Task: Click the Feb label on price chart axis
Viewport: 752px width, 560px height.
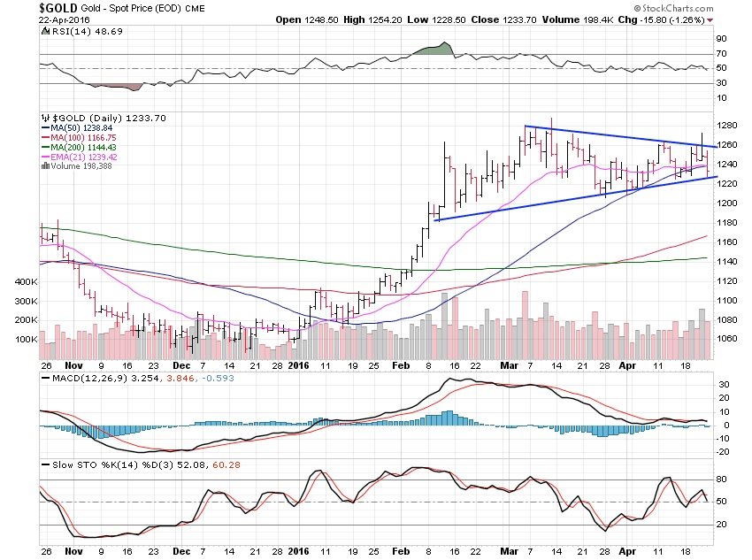Action: click(x=401, y=365)
